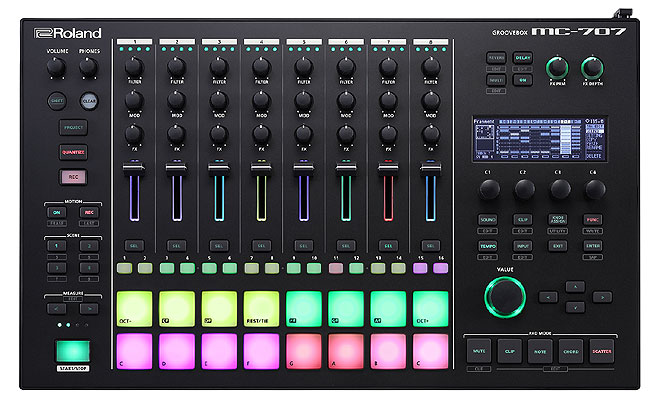660x408 pixels.
Task: Touch track 1 FILTER knob
Action: [134, 67]
